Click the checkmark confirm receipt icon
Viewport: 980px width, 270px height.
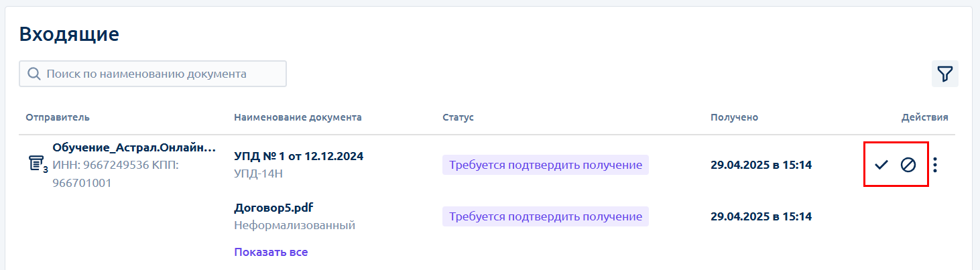881,164
